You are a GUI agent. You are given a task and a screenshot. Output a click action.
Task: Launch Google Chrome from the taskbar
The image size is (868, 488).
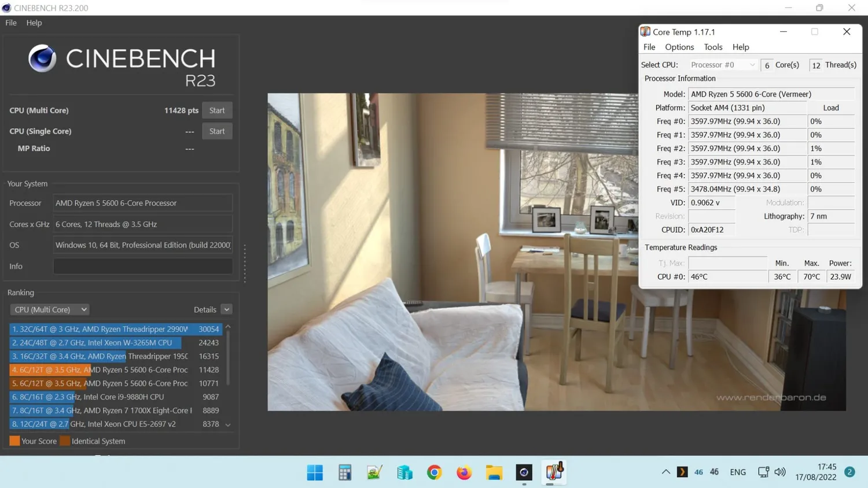(x=434, y=472)
